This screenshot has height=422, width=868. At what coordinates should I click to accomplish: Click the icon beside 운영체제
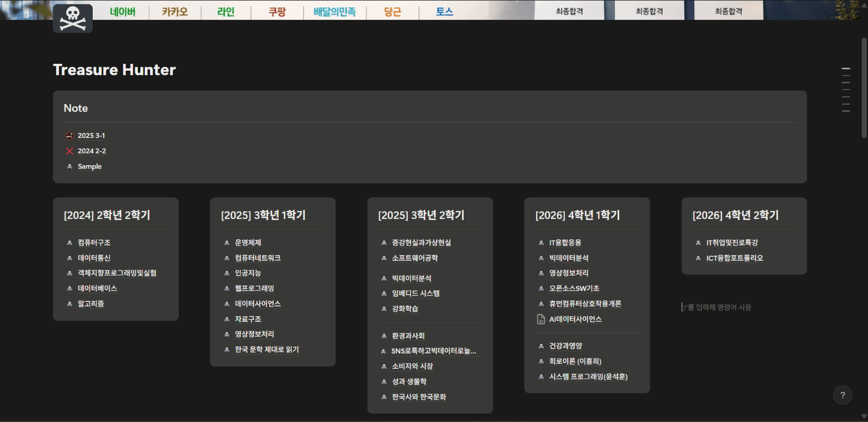click(227, 243)
